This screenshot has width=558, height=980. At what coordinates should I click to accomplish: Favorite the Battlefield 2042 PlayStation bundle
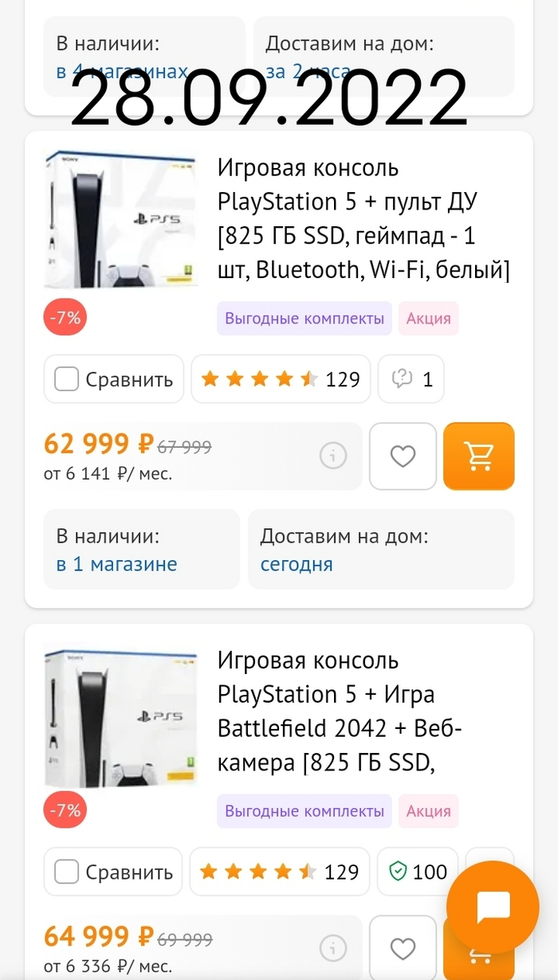[403, 948]
